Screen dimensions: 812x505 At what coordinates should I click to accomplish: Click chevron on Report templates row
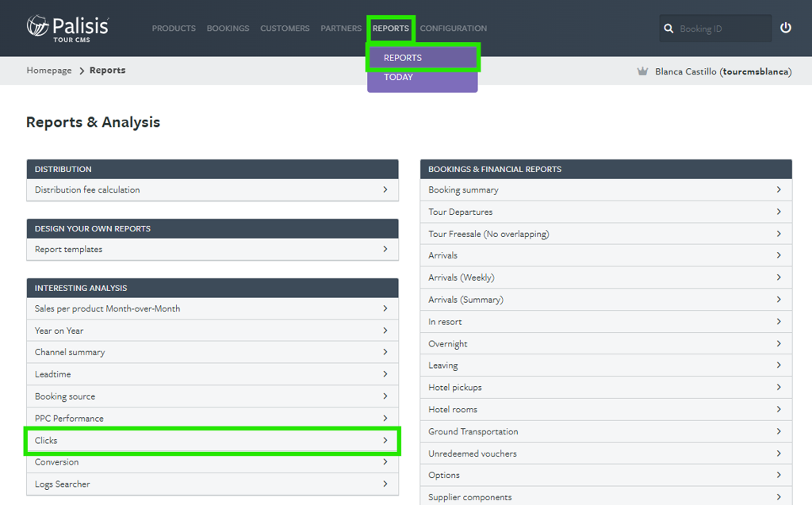click(385, 249)
